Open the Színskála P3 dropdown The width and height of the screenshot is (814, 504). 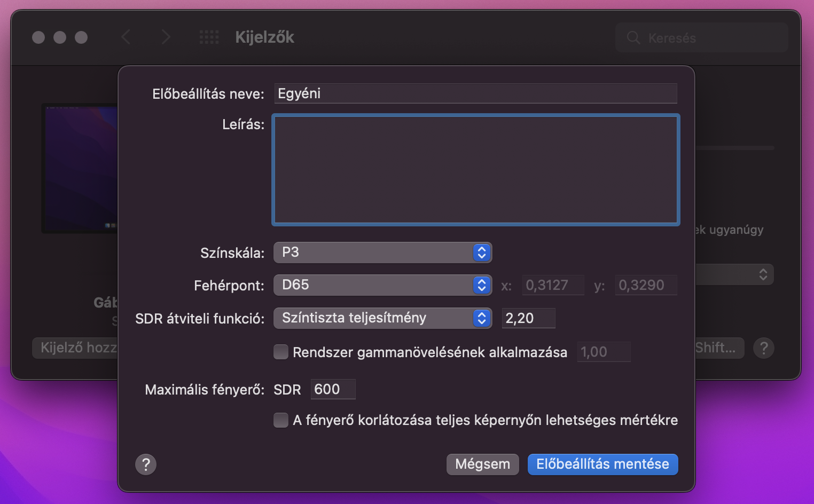(382, 253)
